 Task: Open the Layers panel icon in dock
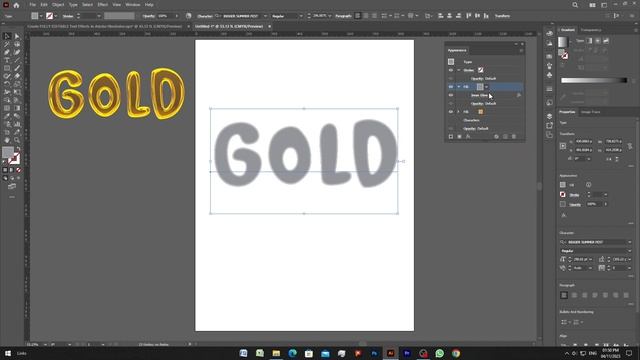[549, 116]
